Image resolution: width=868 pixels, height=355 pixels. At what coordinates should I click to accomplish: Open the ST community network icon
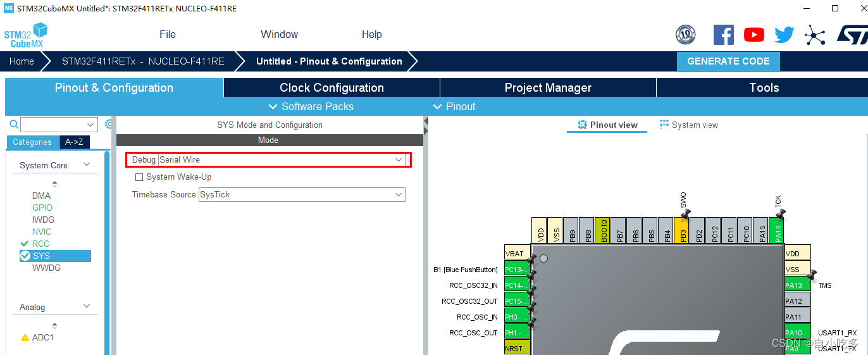coord(815,35)
